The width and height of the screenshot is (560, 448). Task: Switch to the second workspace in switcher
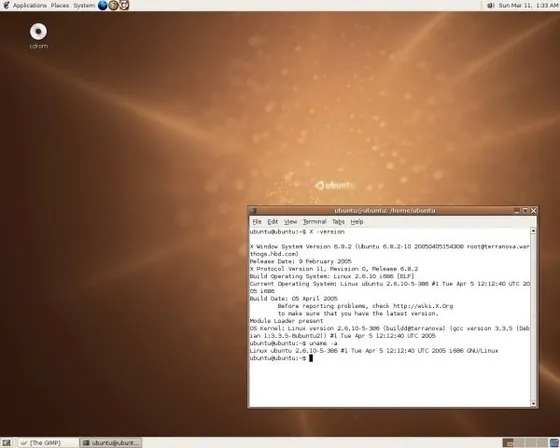(519, 443)
